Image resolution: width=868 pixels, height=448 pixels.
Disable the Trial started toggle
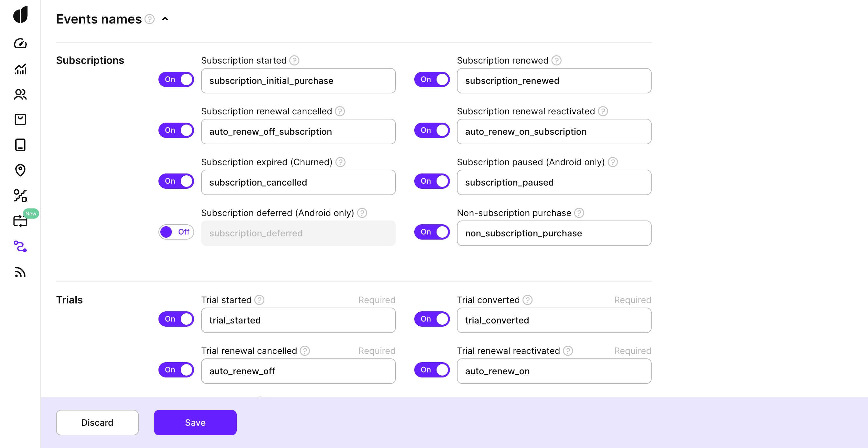point(176,319)
